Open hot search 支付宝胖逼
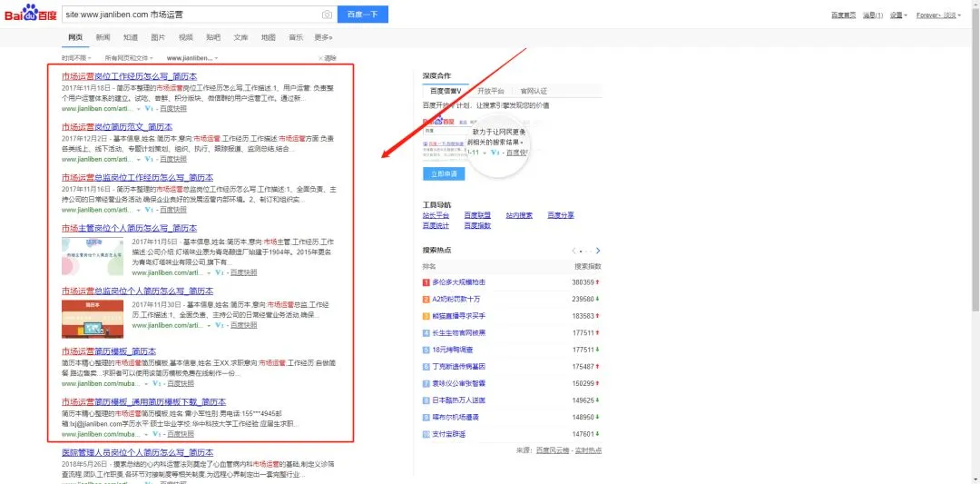 point(449,434)
